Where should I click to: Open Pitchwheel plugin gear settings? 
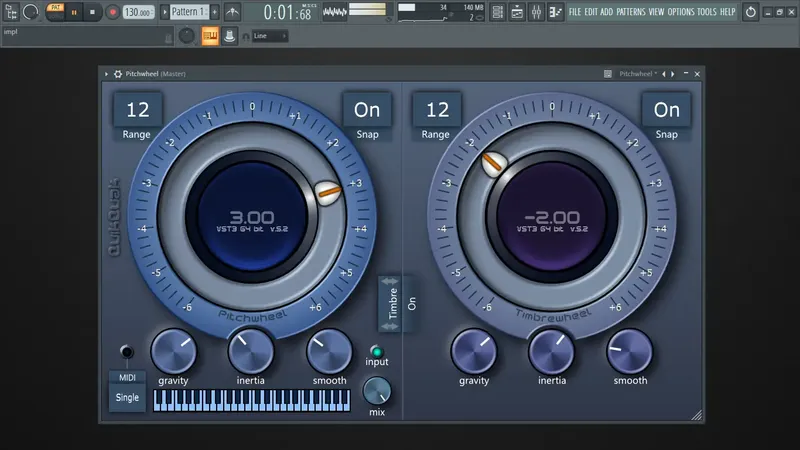pos(118,74)
